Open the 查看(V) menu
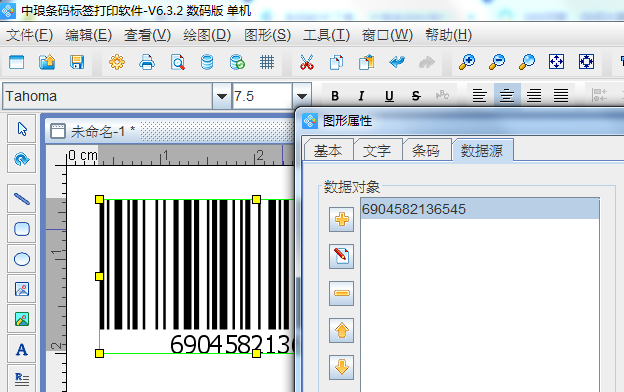 coord(147,35)
